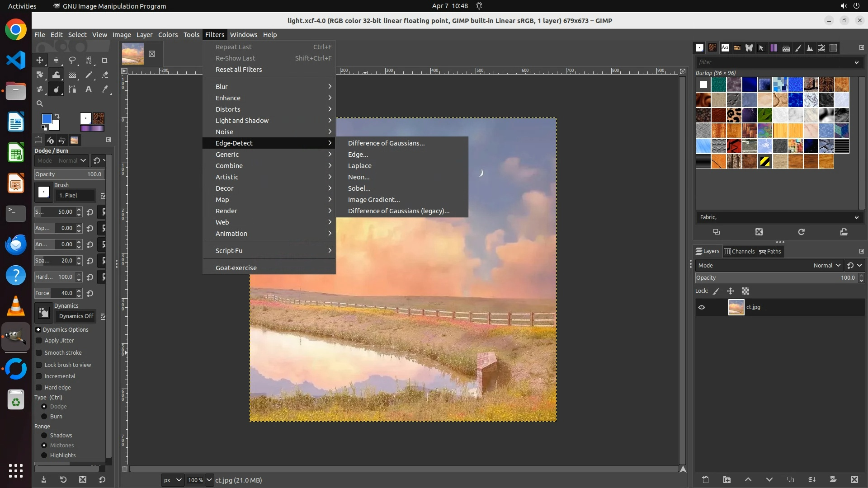Switch to the Channels tab

click(x=739, y=252)
